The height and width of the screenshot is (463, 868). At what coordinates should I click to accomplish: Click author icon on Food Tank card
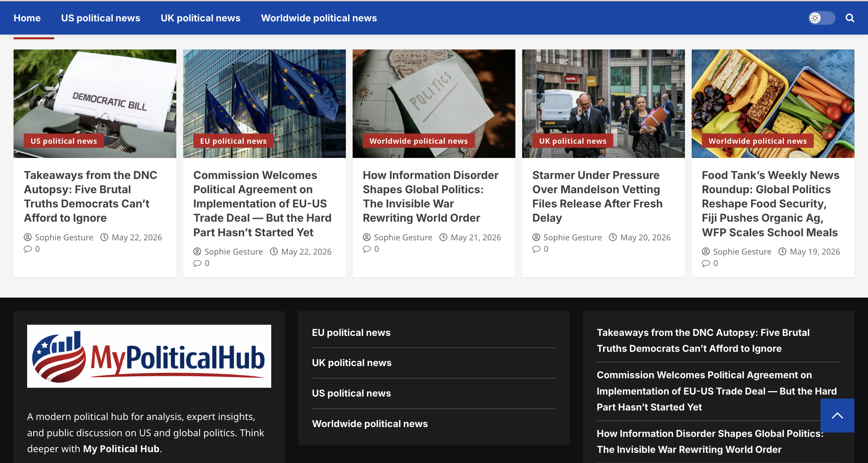(x=706, y=251)
